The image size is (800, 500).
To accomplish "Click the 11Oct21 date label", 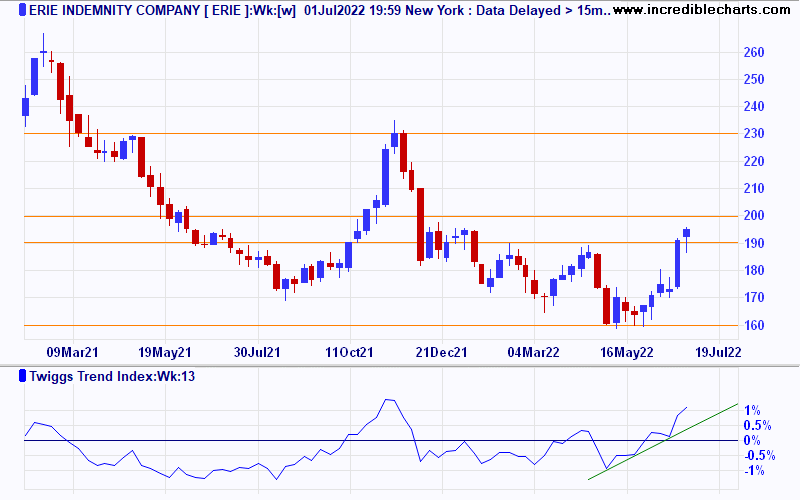I will pos(349,352).
